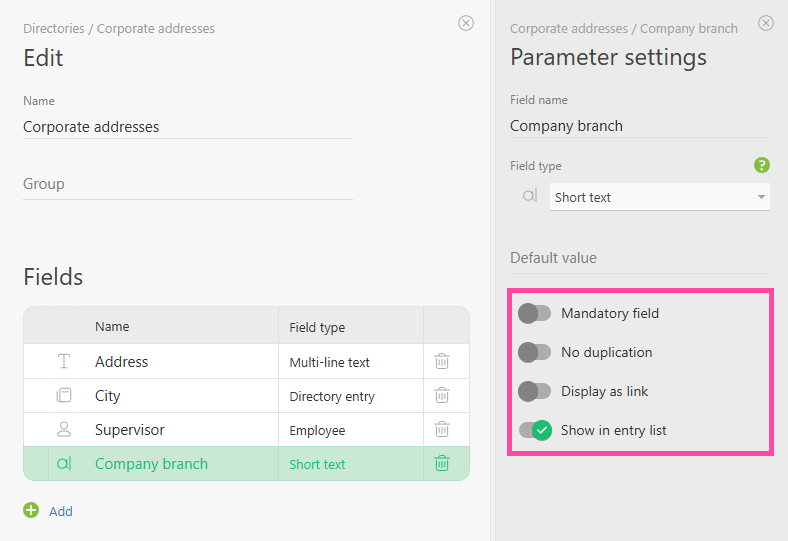This screenshot has height=541, width=788.
Task: Click the Supervisor employee type icon
Action: pyautogui.click(x=64, y=430)
